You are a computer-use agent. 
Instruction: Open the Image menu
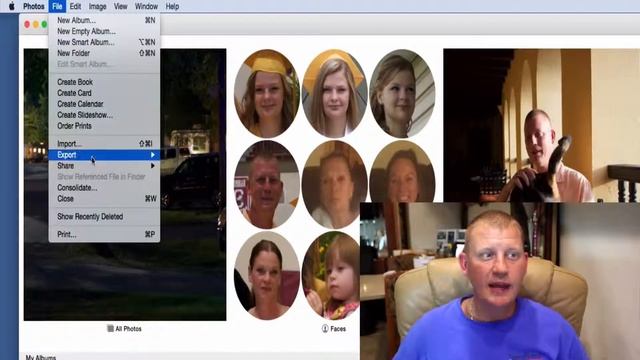point(98,6)
